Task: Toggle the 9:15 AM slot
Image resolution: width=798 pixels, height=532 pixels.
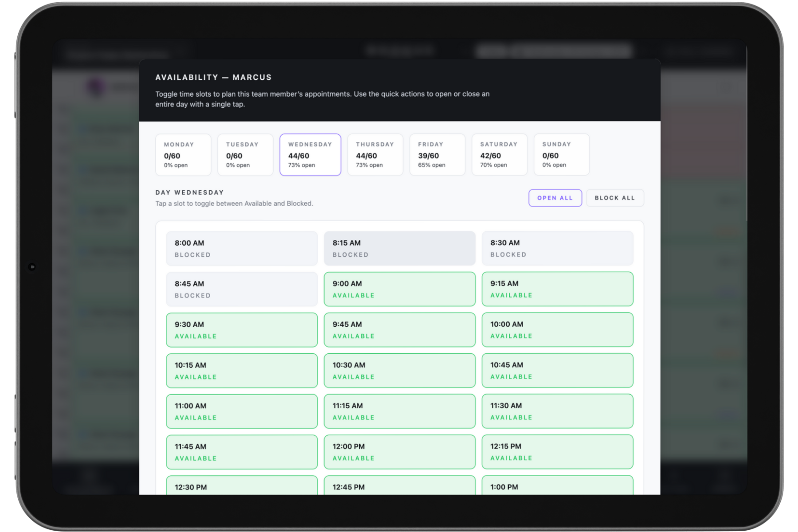Action: [x=557, y=289]
